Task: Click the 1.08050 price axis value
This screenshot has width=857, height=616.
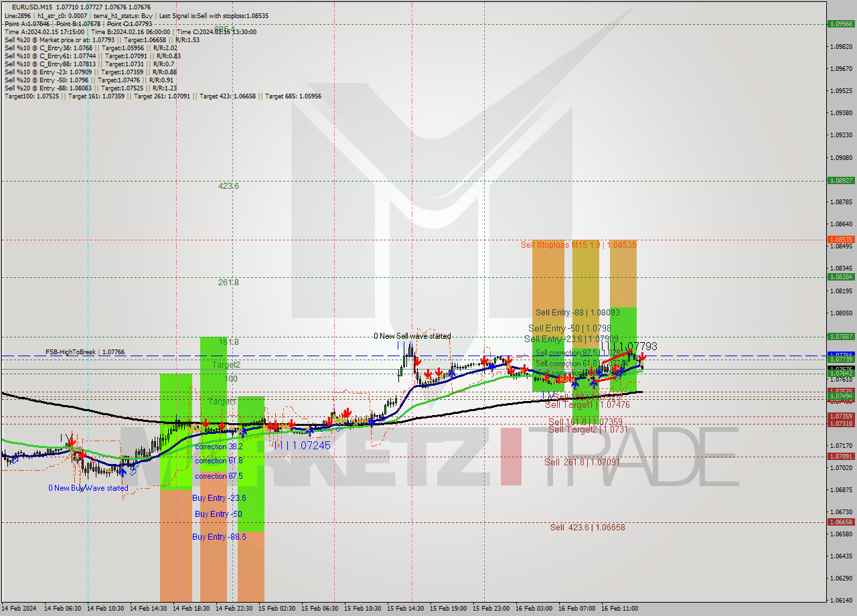Action: click(x=841, y=313)
